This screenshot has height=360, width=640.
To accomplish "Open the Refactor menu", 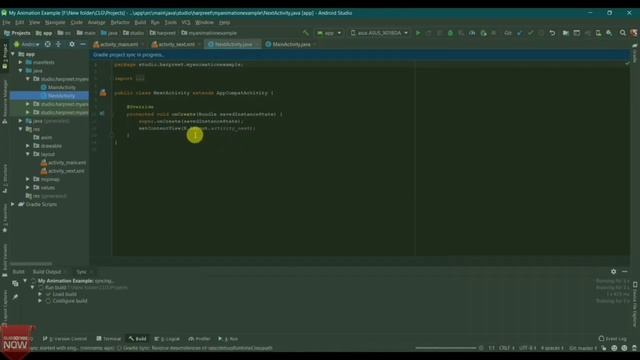I will tap(120, 22).
